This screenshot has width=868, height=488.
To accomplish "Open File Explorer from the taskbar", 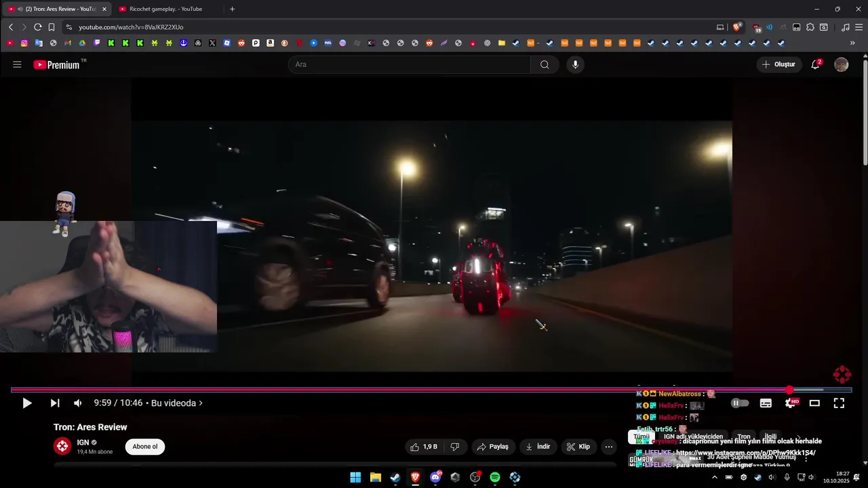I will [x=376, y=477].
